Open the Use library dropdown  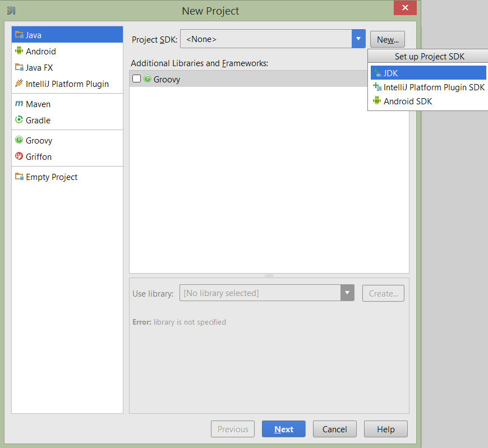pyautogui.click(x=347, y=293)
